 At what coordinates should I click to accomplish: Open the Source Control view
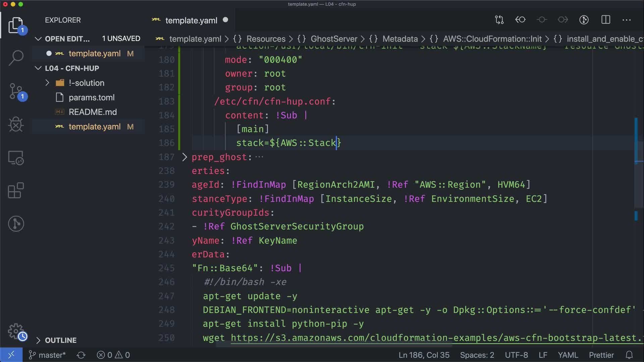point(16,91)
